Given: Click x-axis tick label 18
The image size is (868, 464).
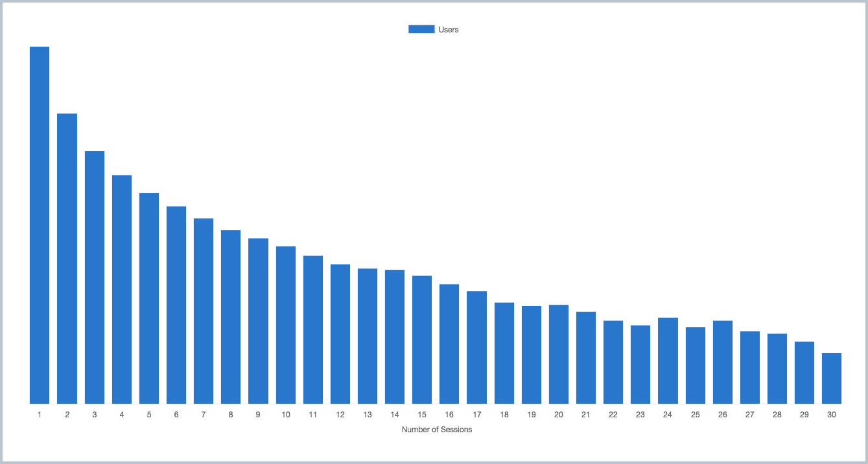Looking at the screenshot, I should pyautogui.click(x=504, y=414).
